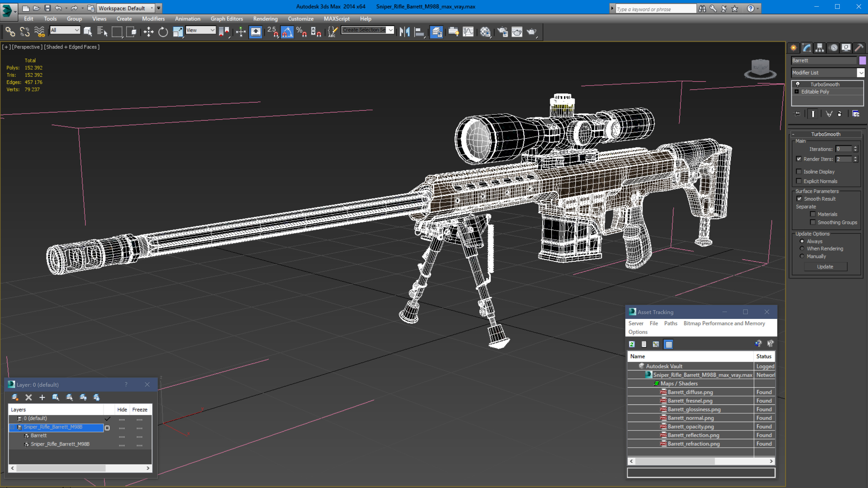The height and width of the screenshot is (488, 868).
Task: Open the Rendering menu
Action: tap(266, 19)
